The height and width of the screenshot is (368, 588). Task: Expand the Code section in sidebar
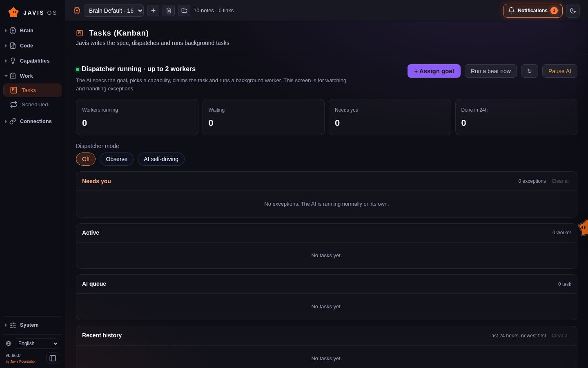point(33,46)
